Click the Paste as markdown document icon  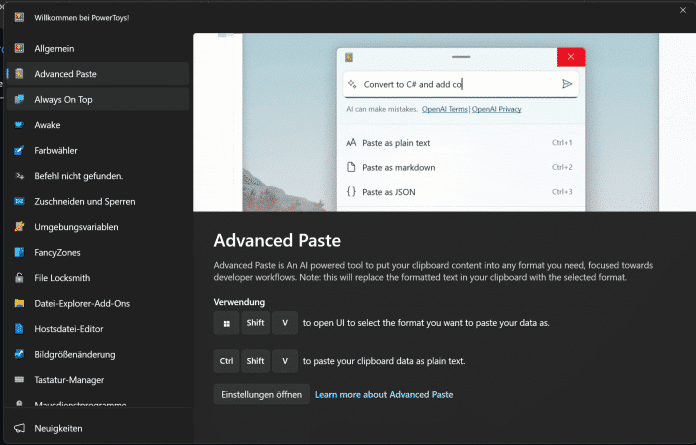pyautogui.click(x=351, y=167)
